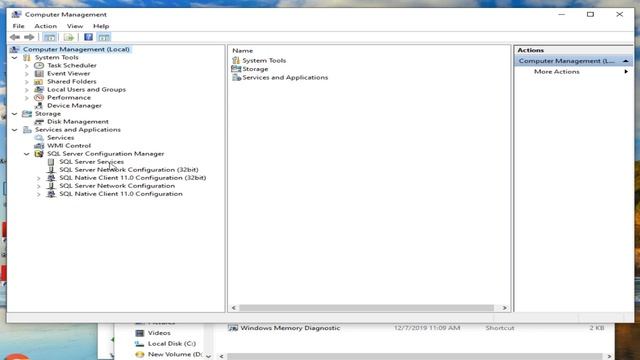
Task: Expand SQL Native Client 11.0 Configuration node
Action: [x=39, y=194]
